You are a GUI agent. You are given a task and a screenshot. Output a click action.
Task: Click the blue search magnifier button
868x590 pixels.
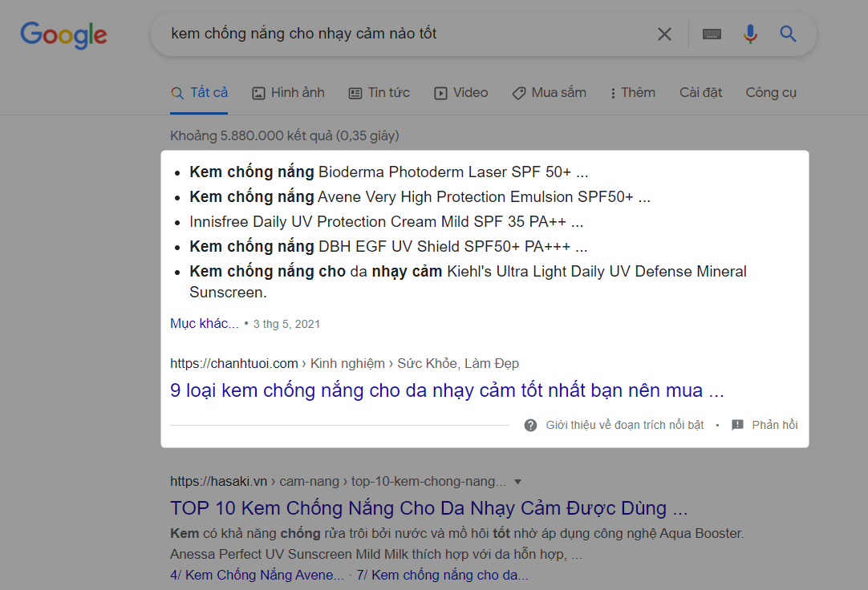789,34
